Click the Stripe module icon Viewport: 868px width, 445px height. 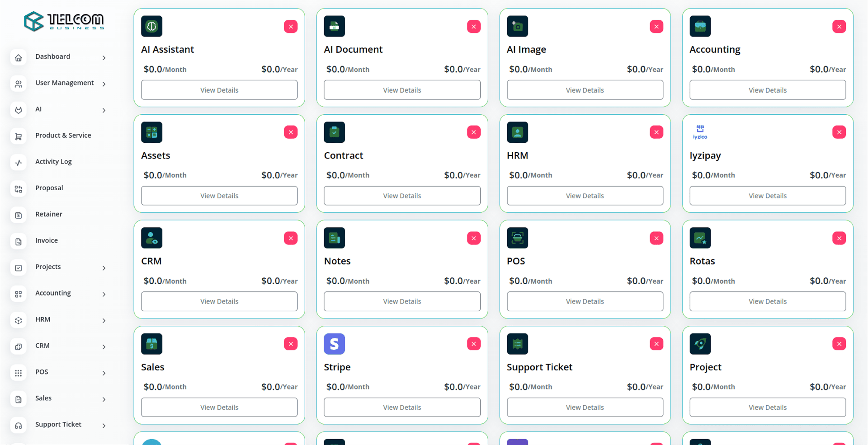tap(334, 344)
